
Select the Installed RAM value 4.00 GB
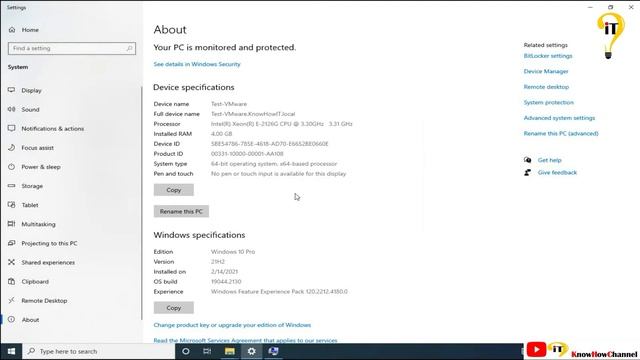tap(221, 134)
